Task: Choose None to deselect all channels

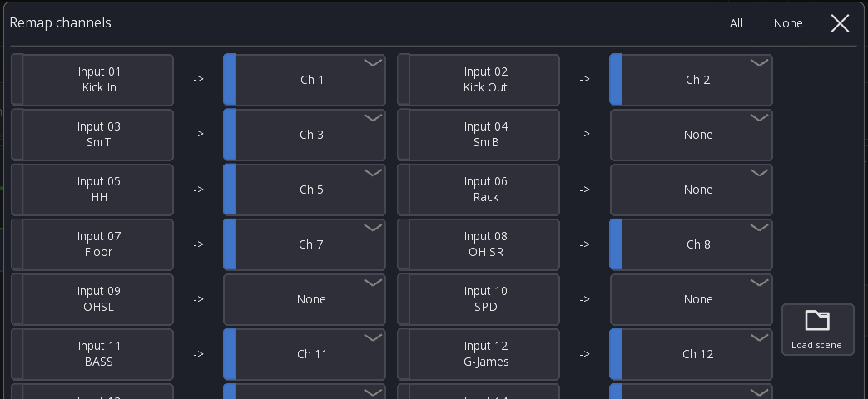Action: click(x=787, y=23)
